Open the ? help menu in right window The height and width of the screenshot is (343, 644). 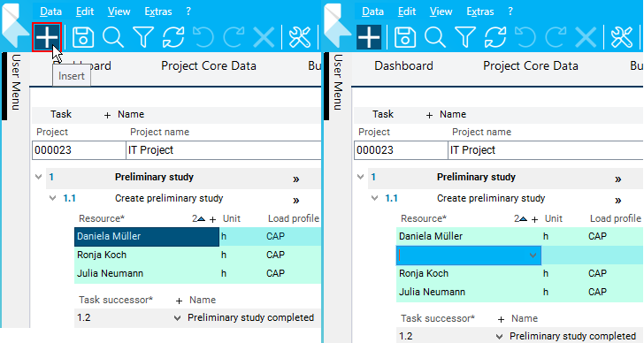[x=510, y=11]
